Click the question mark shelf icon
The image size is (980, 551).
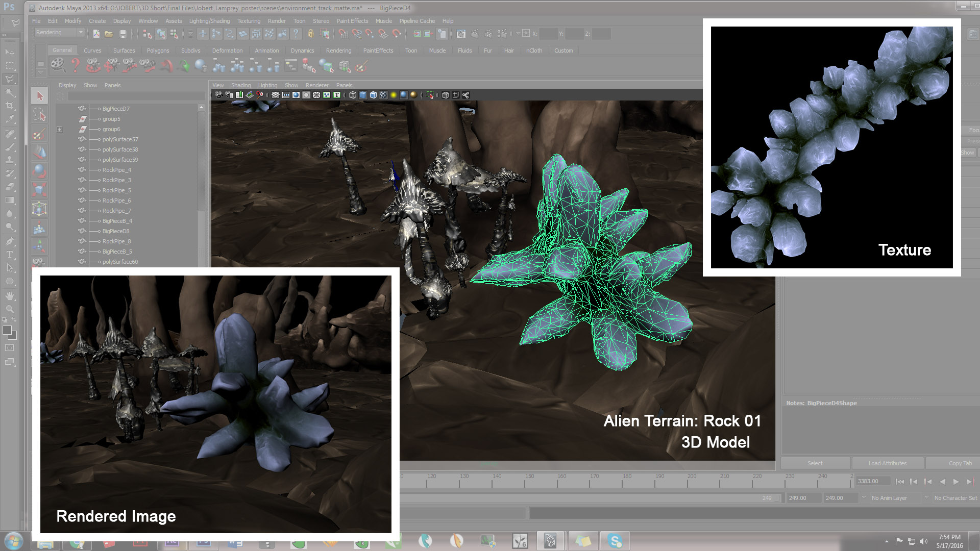(76, 65)
